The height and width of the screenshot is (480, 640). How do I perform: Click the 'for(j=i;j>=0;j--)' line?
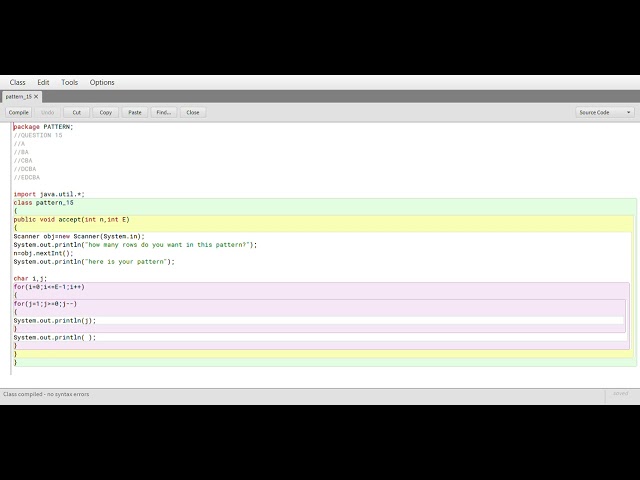point(45,304)
